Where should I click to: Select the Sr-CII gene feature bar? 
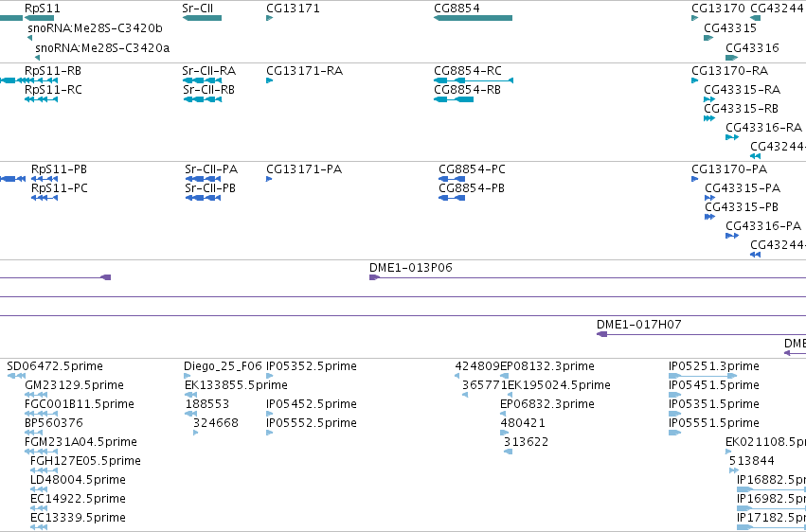click(x=202, y=18)
